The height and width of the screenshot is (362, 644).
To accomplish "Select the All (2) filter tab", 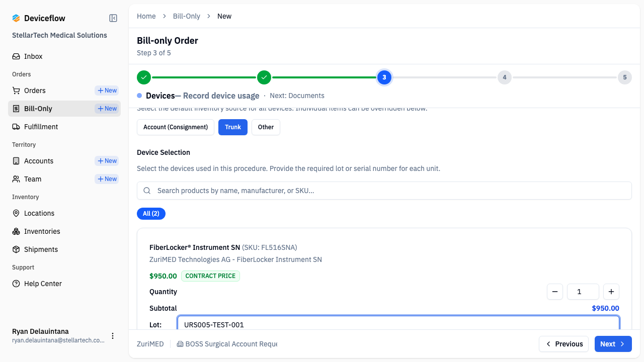I will click(151, 214).
